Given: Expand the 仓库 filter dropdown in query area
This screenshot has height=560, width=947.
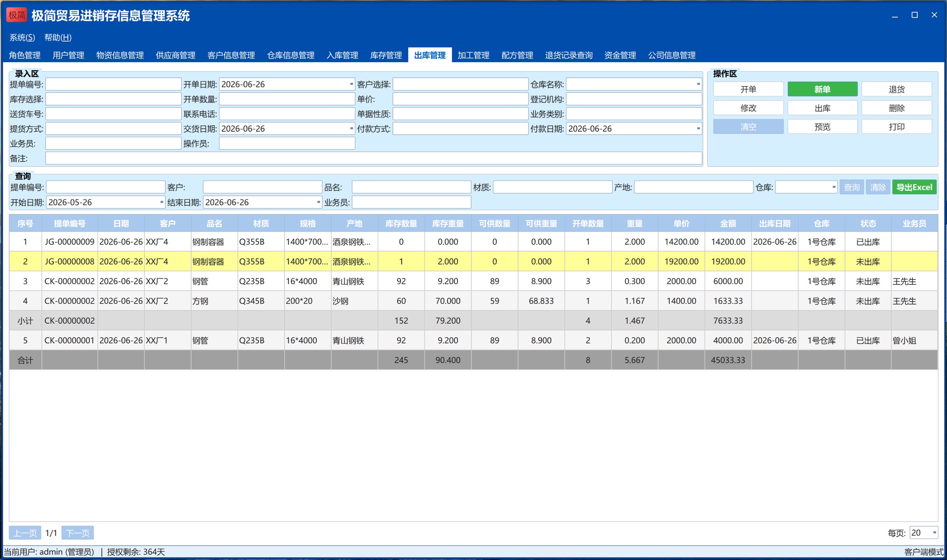Looking at the screenshot, I should (833, 187).
